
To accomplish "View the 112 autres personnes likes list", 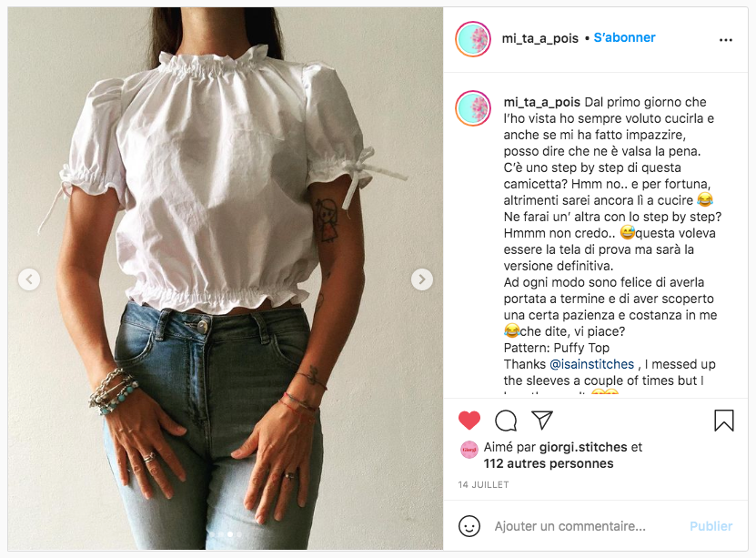I will pos(549,463).
